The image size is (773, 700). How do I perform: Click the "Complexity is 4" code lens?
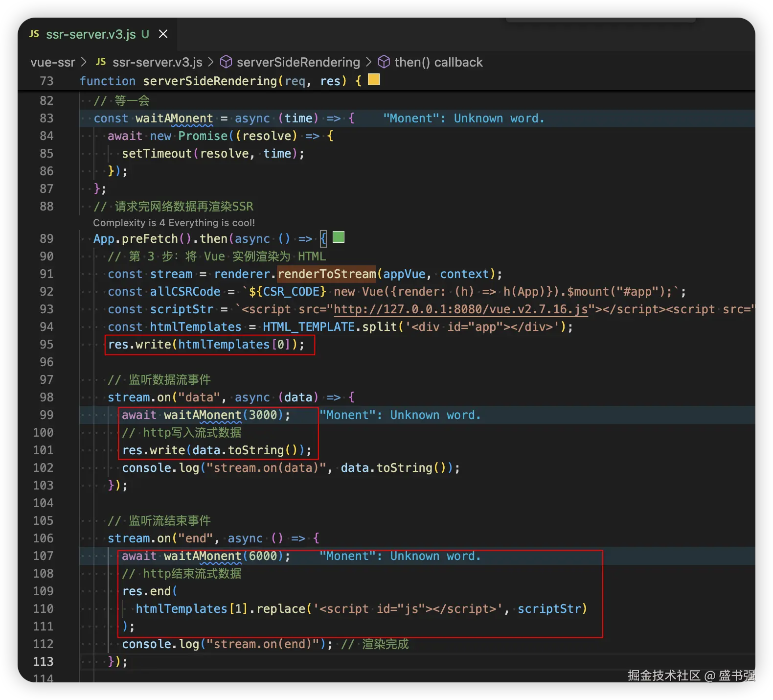click(174, 223)
